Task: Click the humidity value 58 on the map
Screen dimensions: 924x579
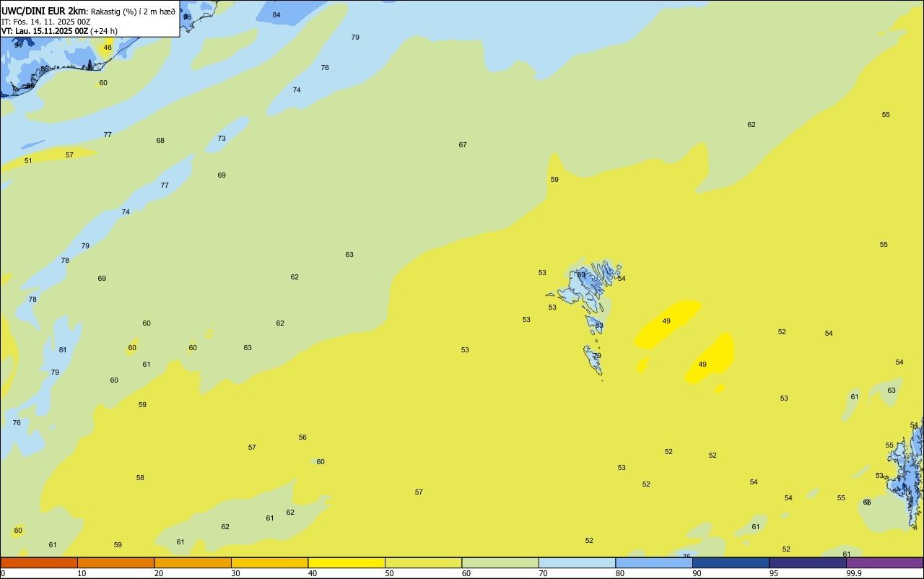Action: [x=140, y=478]
